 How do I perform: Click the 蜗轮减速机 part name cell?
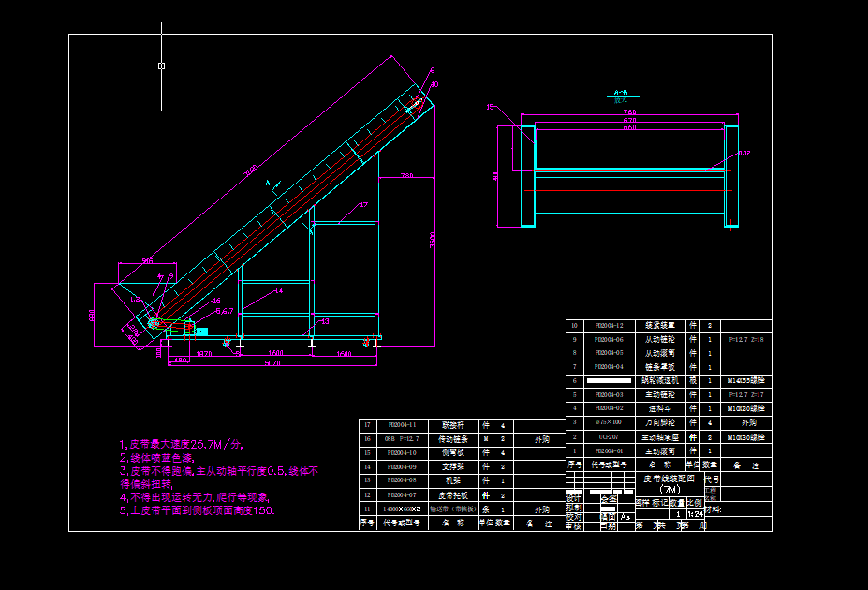660,381
